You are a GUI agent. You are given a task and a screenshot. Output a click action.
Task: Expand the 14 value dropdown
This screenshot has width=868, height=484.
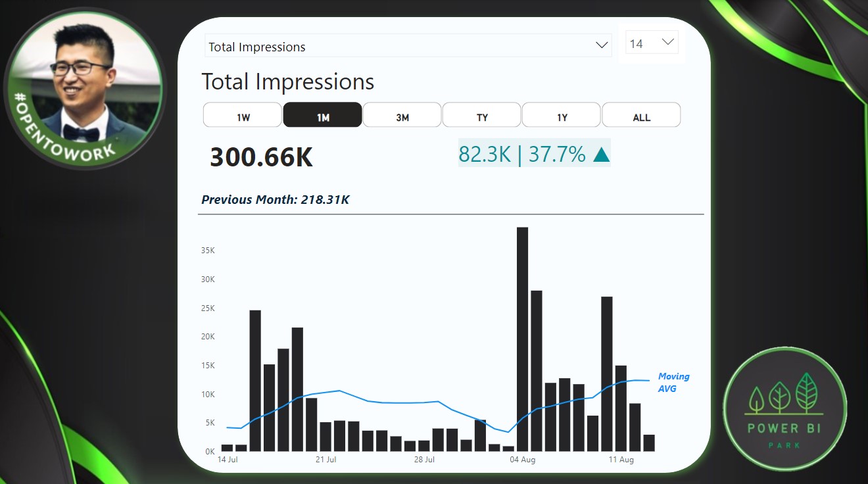click(651, 43)
